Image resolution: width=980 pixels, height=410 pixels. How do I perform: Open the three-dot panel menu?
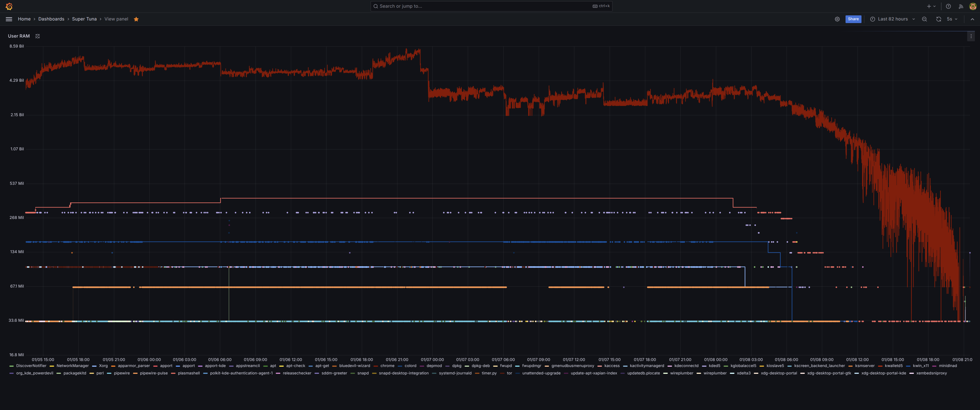(x=971, y=36)
